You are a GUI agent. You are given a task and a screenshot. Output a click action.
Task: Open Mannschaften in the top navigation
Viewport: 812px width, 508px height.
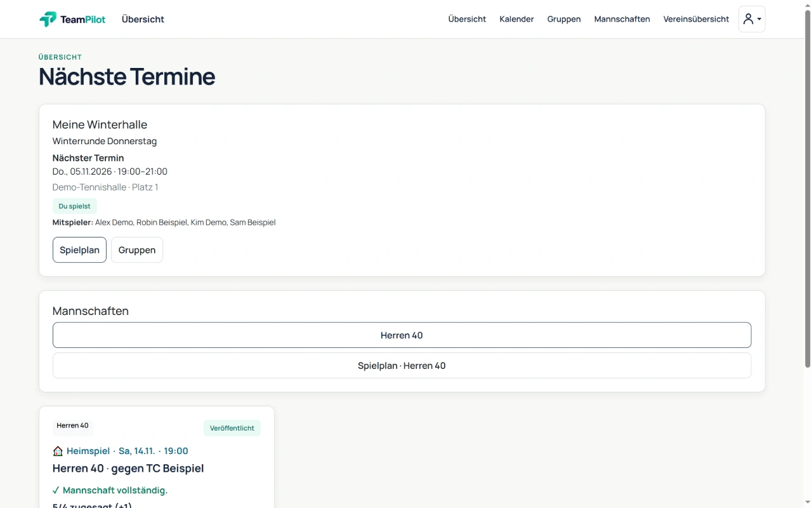(622, 19)
